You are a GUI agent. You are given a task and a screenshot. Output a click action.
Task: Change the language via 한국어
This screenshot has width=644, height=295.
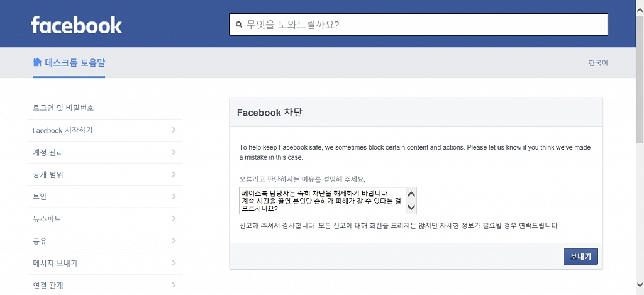pos(598,63)
